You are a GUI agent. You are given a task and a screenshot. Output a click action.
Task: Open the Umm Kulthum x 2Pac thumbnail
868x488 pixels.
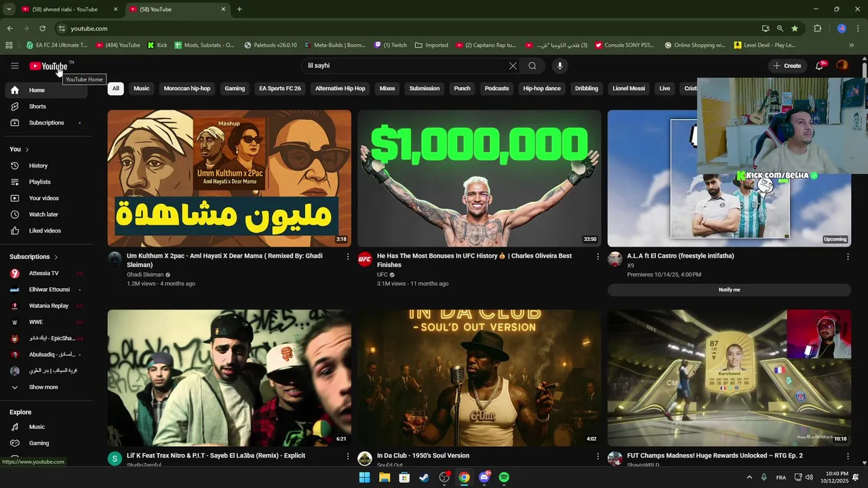[229, 178]
